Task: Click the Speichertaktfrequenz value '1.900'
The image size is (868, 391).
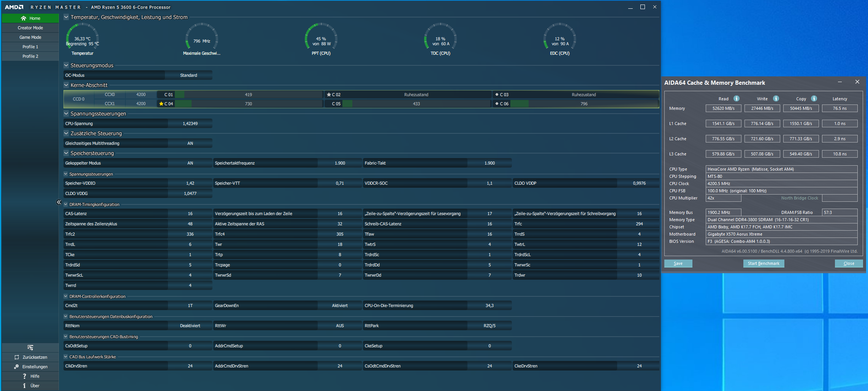Action: [340, 163]
